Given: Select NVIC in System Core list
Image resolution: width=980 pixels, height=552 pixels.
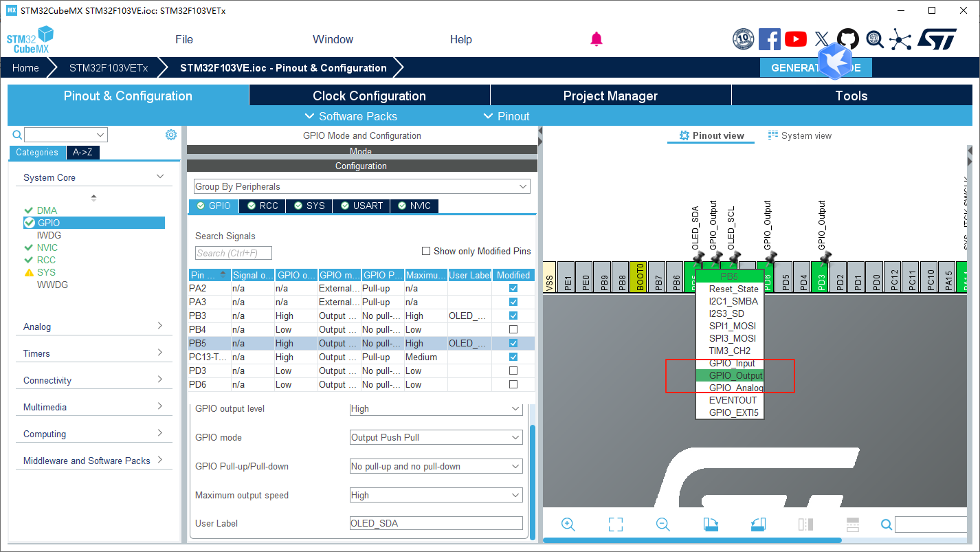Looking at the screenshot, I should click(x=47, y=247).
